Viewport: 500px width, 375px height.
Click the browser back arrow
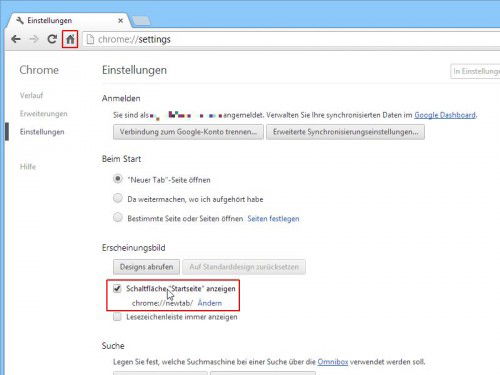pyautogui.click(x=16, y=39)
